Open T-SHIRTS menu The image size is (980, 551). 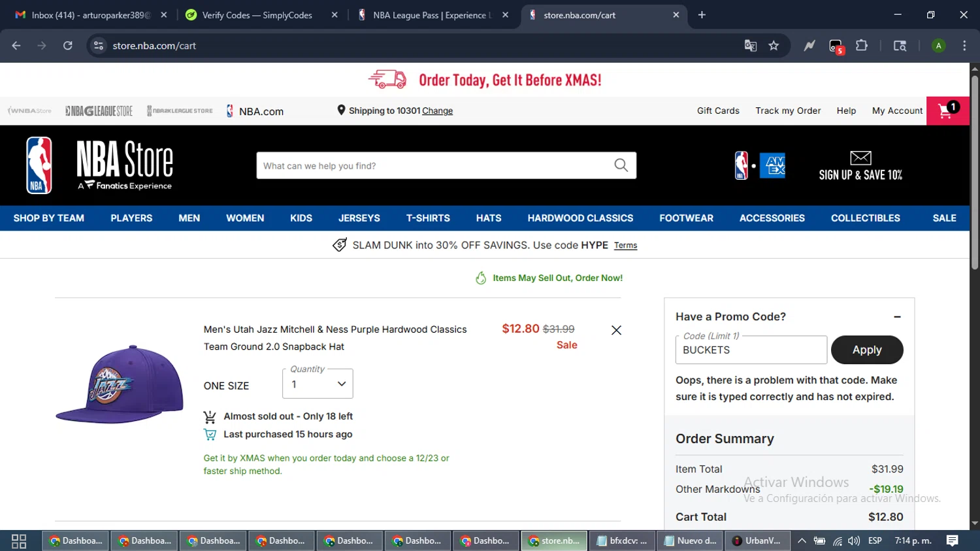click(428, 218)
